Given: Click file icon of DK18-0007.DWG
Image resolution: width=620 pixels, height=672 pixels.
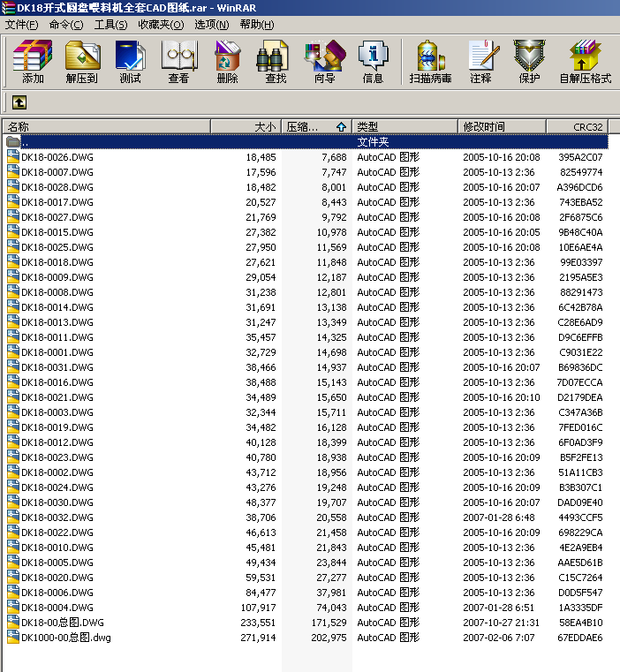Looking at the screenshot, I should 13,172.
